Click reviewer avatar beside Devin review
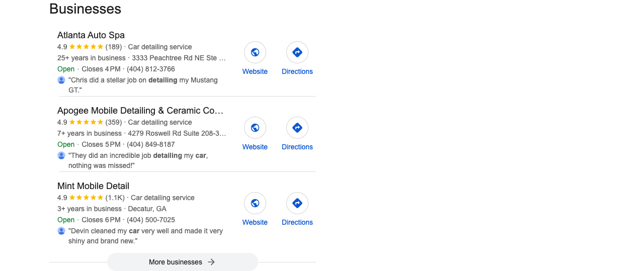Image resolution: width=644 pixels, height=271 pixels. pyautogui.click(x=61, y=231)
